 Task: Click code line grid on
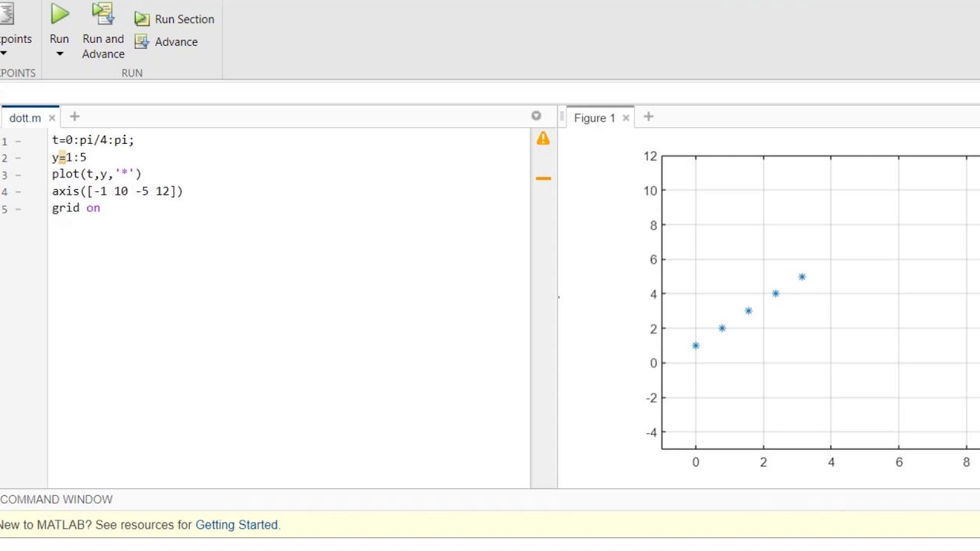76,208
